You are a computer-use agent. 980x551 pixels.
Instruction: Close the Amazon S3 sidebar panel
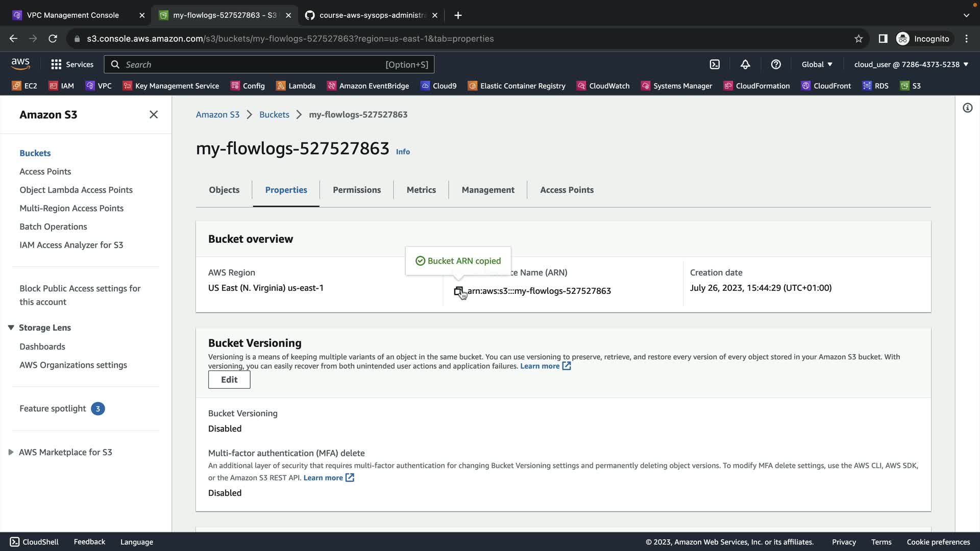[154, 115]
